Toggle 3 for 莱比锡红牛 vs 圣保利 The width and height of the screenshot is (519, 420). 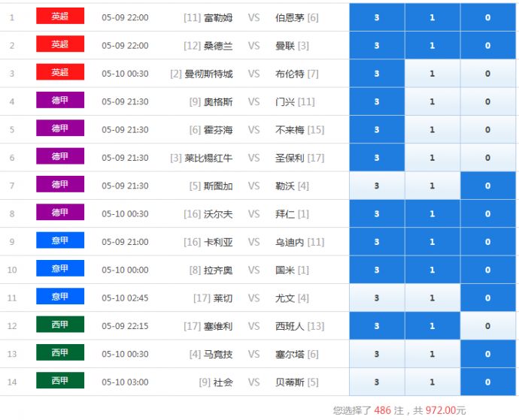(377, 158)
